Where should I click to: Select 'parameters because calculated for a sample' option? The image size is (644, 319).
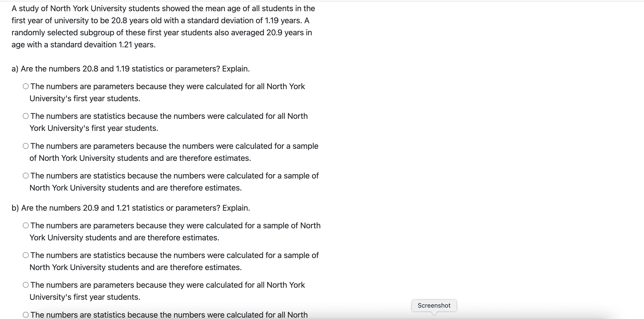[26, 146]
